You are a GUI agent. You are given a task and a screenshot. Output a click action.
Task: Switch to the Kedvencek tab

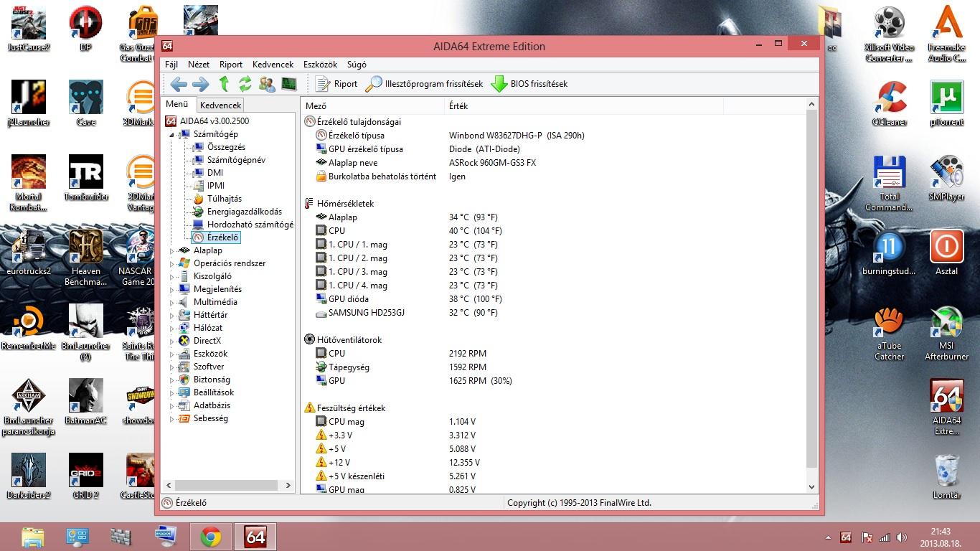tap(220, 105)
